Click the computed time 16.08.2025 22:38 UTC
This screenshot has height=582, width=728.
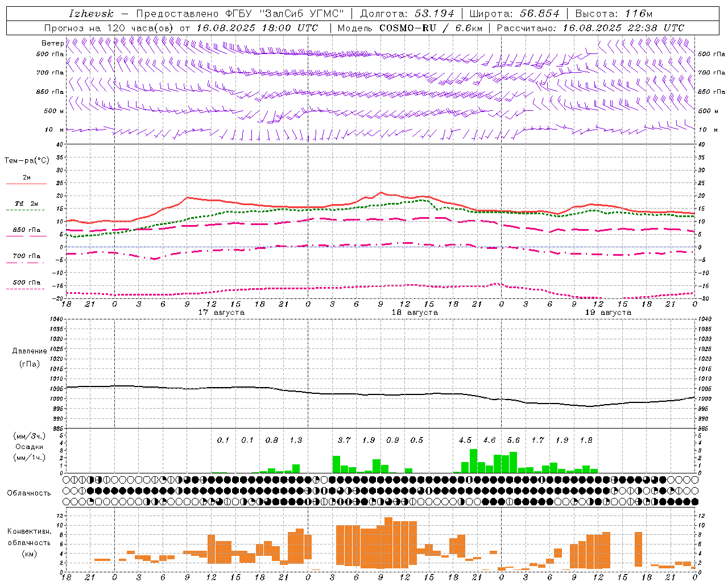click(x=623, y=28)
